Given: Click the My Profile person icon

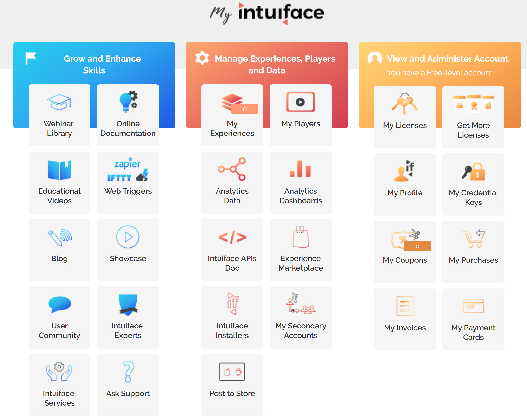Looking at the screenshot, I should click(404, 170).
